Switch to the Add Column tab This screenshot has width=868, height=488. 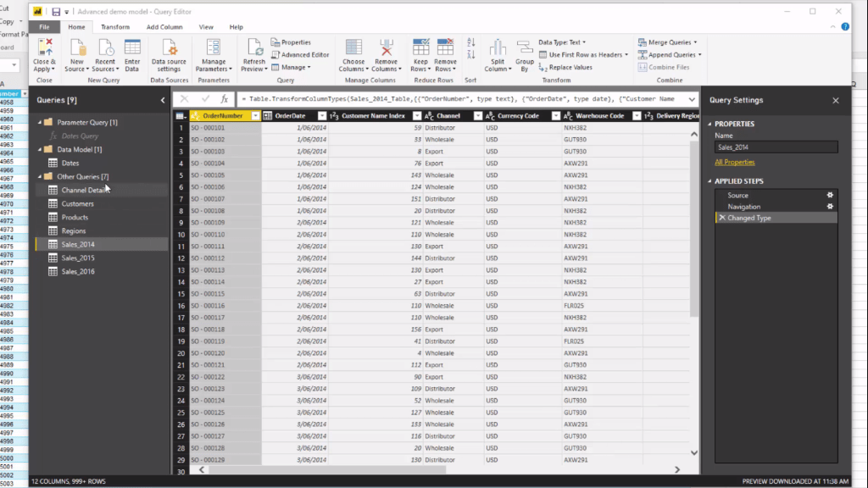(x=164, y=26)
